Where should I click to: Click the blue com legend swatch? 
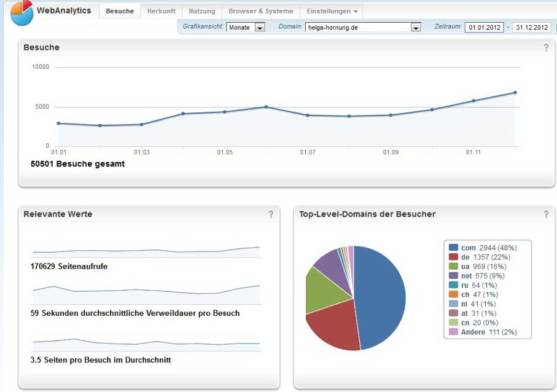pos(453,248)
